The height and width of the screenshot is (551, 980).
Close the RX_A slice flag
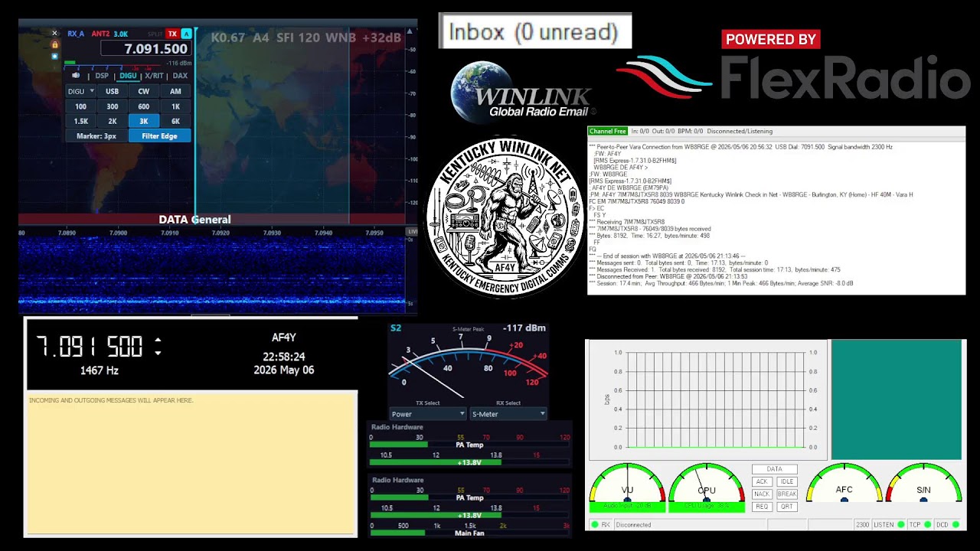54,34
